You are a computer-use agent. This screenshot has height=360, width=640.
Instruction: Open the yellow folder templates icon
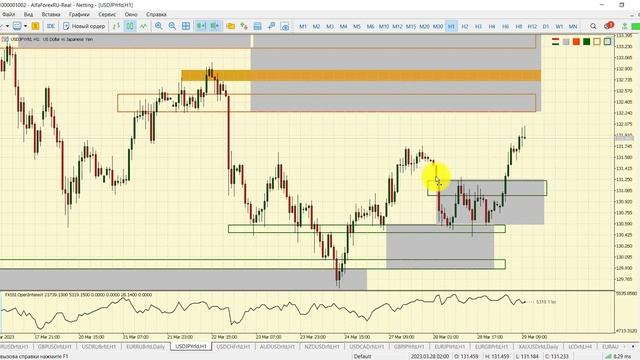(x=231, y=26)
